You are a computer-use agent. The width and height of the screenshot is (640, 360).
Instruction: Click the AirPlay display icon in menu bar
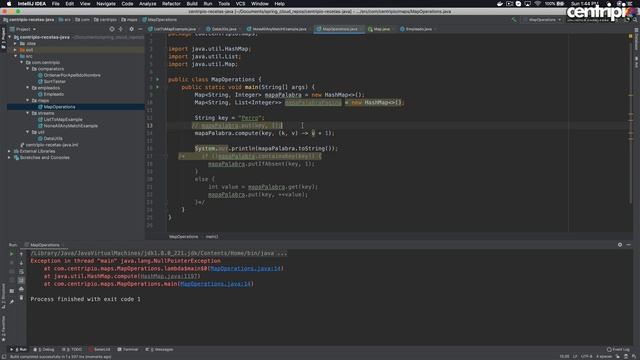(x=528, y=4)
